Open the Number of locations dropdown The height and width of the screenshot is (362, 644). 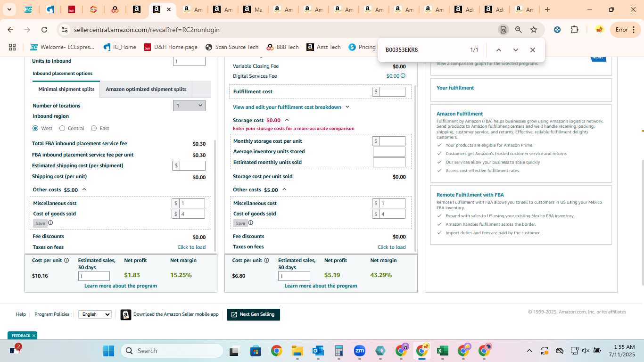(189, 106)
